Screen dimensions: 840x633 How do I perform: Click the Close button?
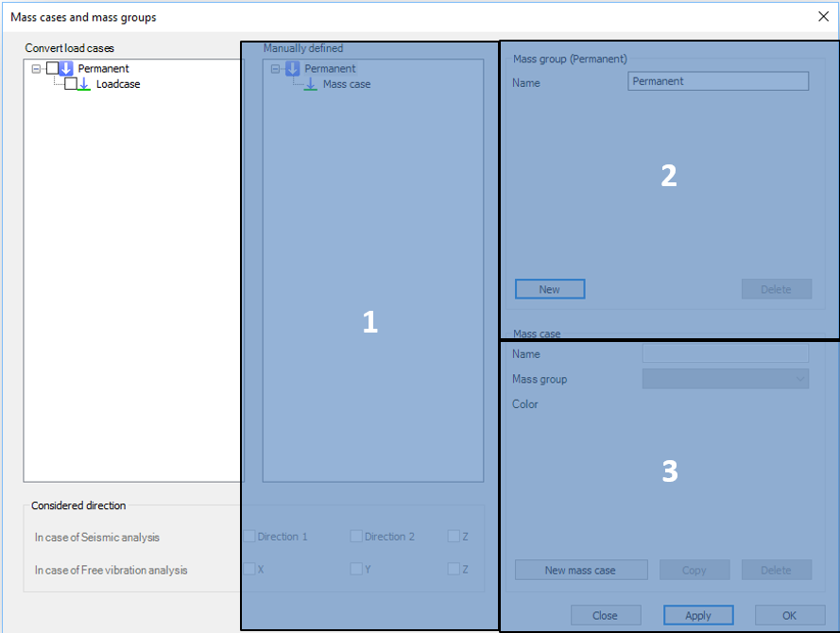[x=606, y=615]
